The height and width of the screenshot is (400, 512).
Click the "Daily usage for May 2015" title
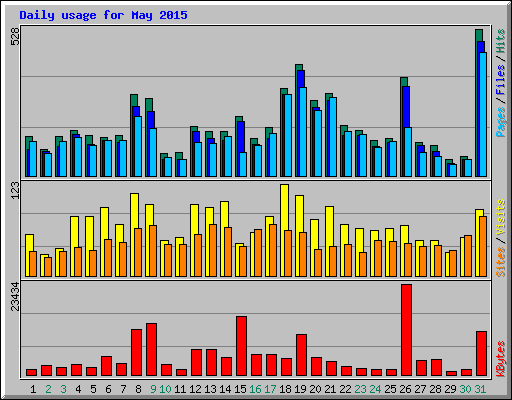(x=103, y=15)
